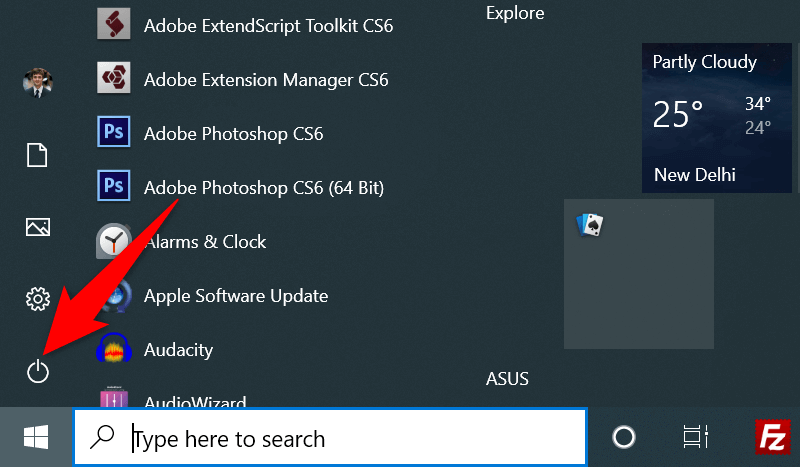Open Cortana circle icon on taskbar
Image resolution: width=800 pixels, height=467 pixels.
coord(624,437)
